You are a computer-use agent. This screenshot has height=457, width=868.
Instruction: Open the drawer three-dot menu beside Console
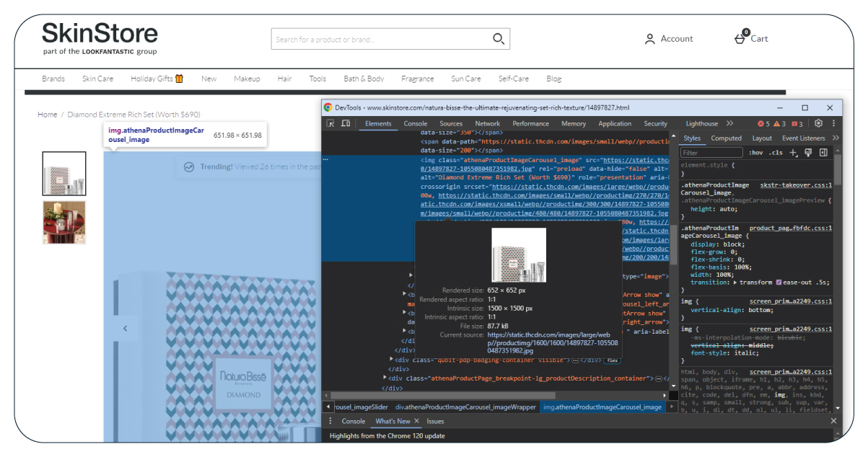[x=330, y=421]
